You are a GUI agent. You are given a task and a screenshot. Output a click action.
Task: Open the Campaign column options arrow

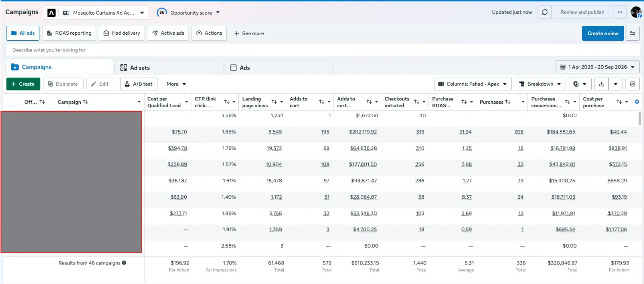[x=139, y=102]
